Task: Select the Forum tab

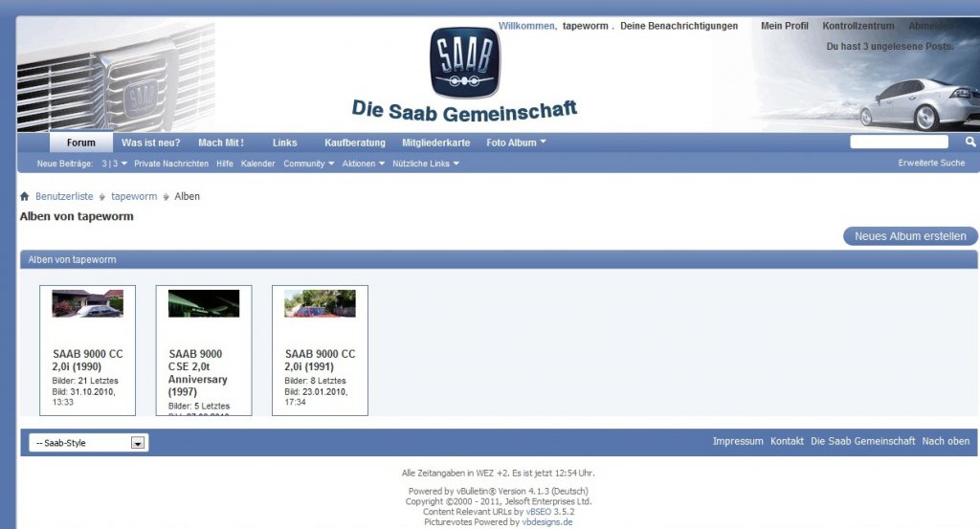Action: [x=81, y=143]
